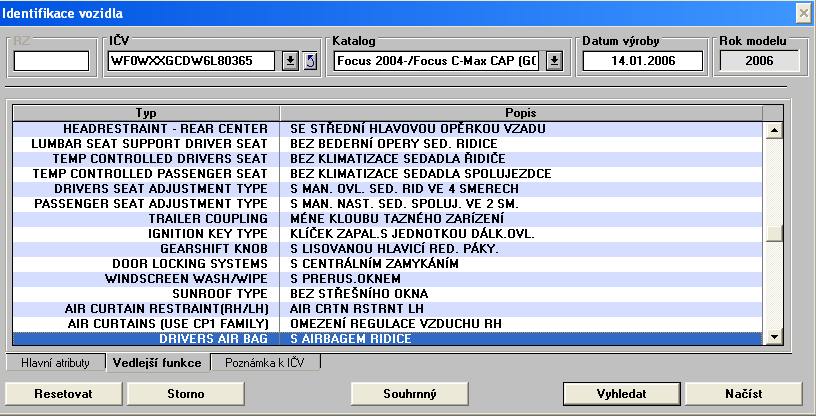Viewport: 816px width, 418px height.
Task: Click the Typ column header
Action: point(146,112)
